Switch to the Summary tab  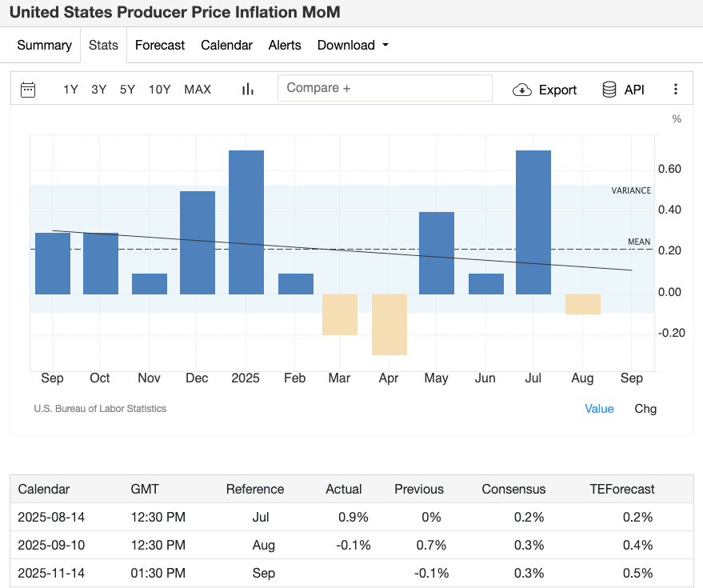[44, 46]
